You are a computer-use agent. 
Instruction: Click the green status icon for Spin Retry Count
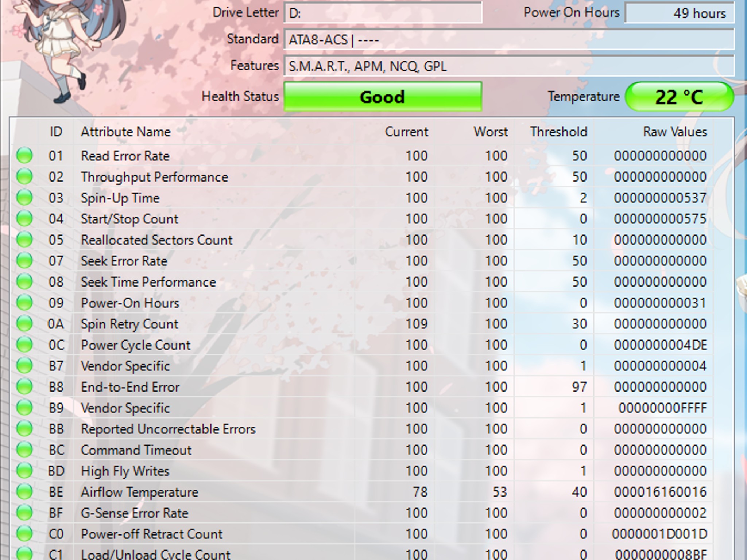(x=24, y=324)
